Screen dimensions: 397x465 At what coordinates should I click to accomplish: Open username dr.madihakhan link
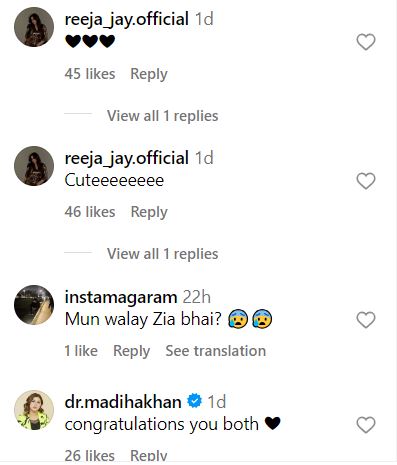tap(123, 402)
